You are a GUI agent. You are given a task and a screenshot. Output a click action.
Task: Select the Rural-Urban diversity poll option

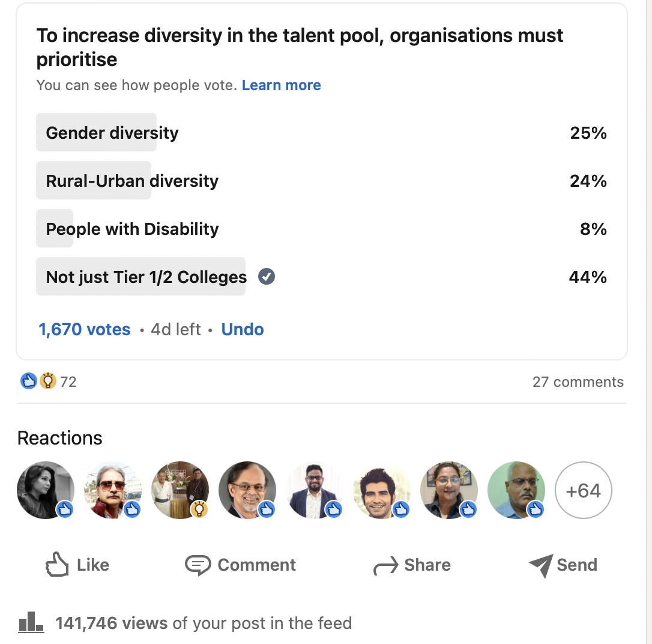coord(132,181)
